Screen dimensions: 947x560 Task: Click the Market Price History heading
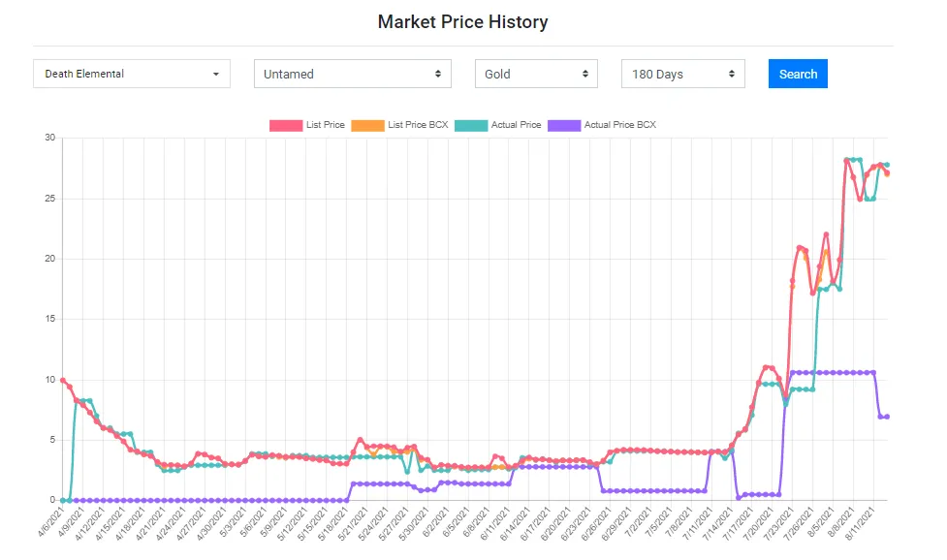click(462, 21)
